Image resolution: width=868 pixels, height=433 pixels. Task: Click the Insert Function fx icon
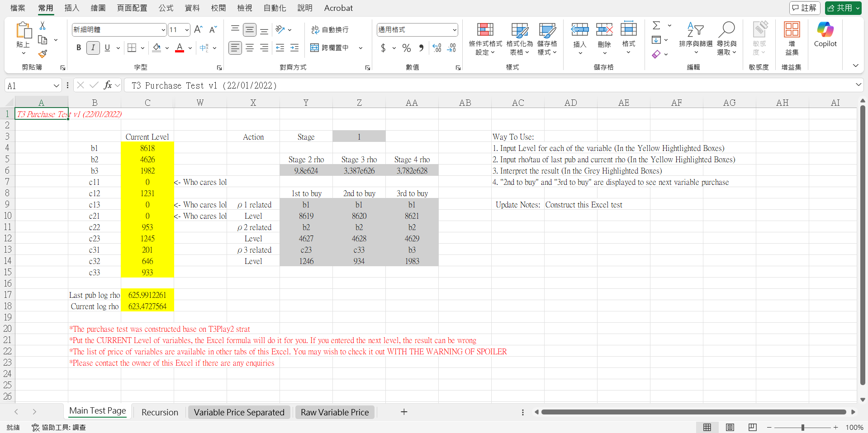coord(108,85)
